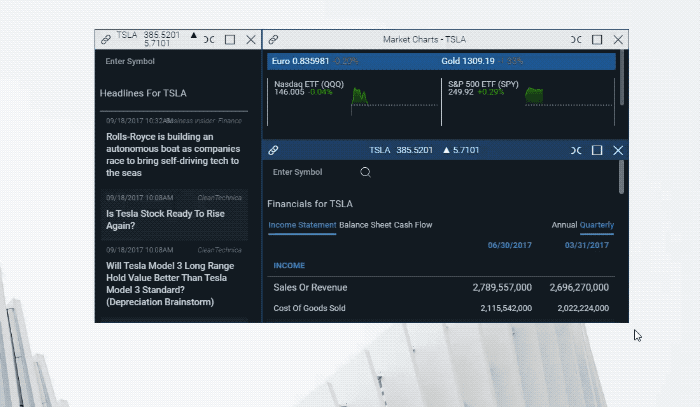Image resolution: width=700 pixels, height=407 pixels.
Task: Click 'Financials for TSLA' heading
Action: 310,204
